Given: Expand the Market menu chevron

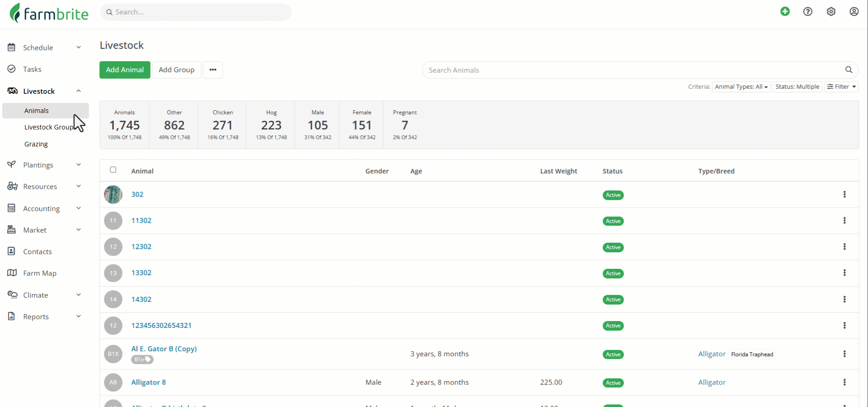Looking at the screenshot, I should click(x=79, y=230).
